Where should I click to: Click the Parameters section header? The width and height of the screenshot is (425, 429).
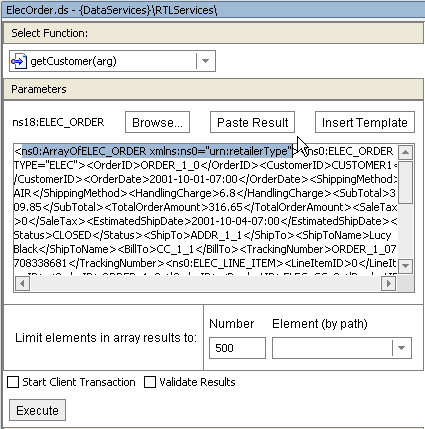coord(213,89)
